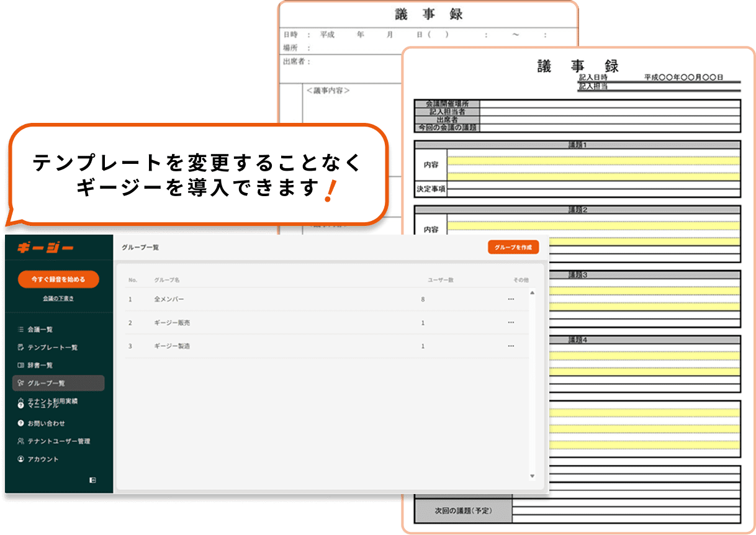Viewport: 756px width, 535px height.
Task: Click the お問い合わせ question mark icon
Action: 20,423
